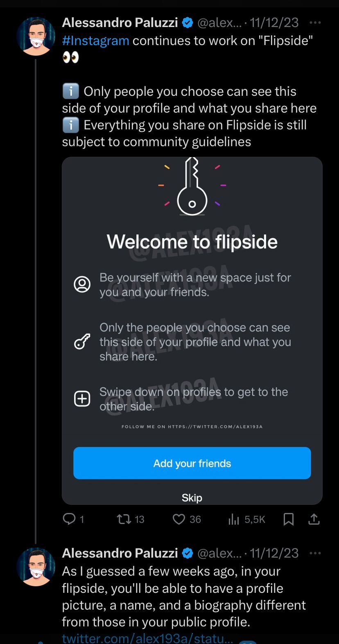Open profile avatar on the second tweet
This screenshot has width=339, height=644.
[36, 567]
